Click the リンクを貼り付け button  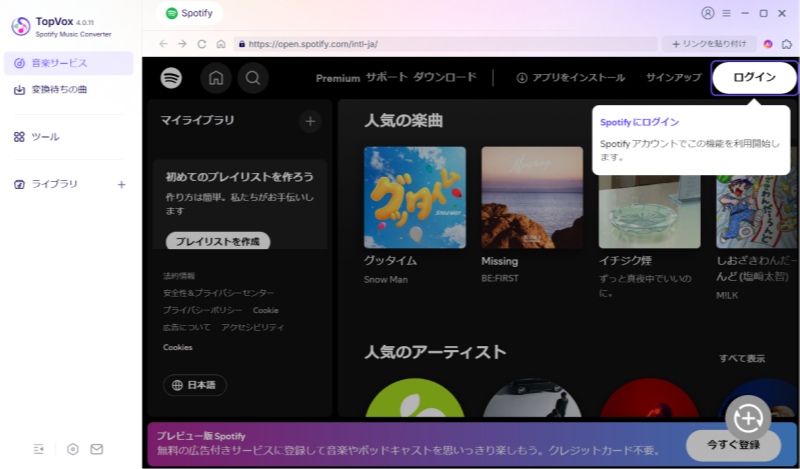pos(709,44)
